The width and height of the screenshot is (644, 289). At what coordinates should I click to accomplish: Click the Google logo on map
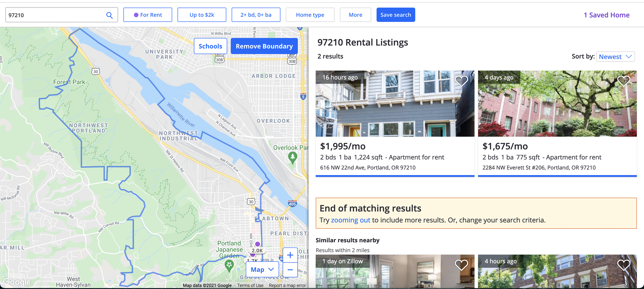click(17, 282)
